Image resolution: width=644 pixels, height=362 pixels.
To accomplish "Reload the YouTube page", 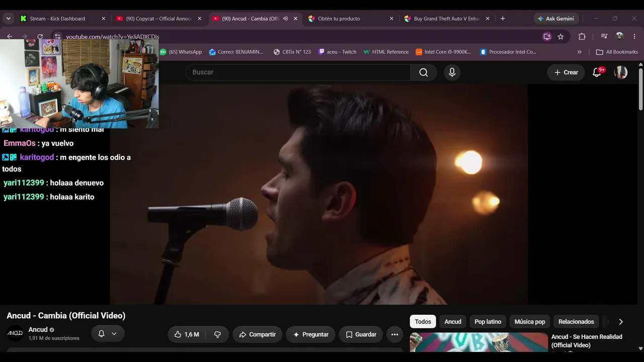I will click(x=40, y=37).
